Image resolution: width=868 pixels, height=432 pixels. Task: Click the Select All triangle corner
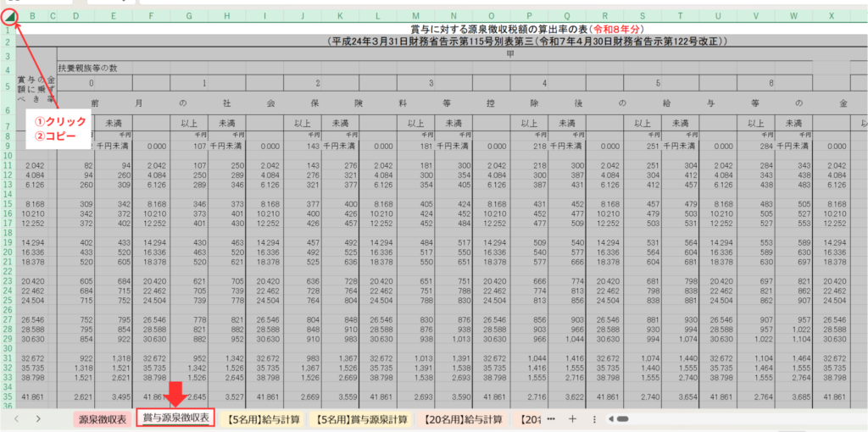(8, 14)
